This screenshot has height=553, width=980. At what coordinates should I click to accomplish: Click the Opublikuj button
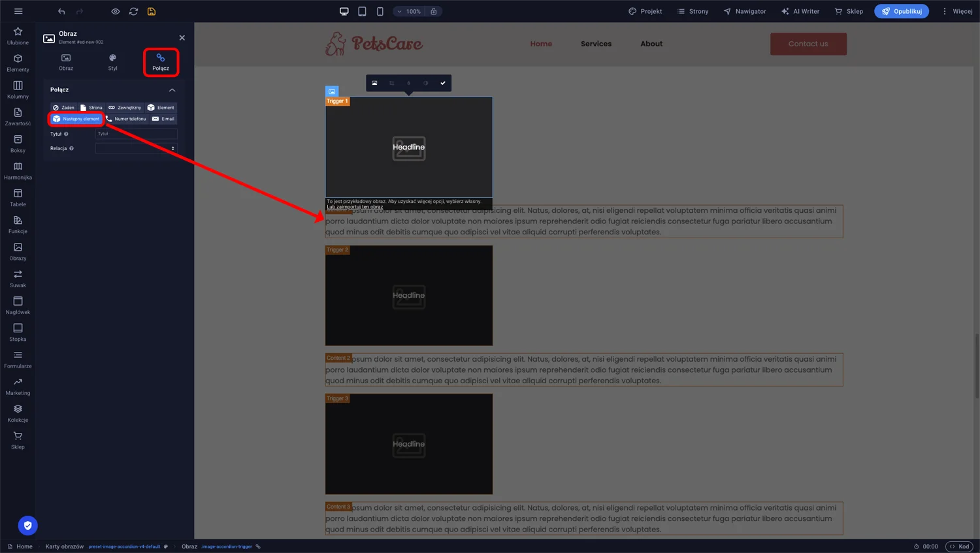pos(901,11)
